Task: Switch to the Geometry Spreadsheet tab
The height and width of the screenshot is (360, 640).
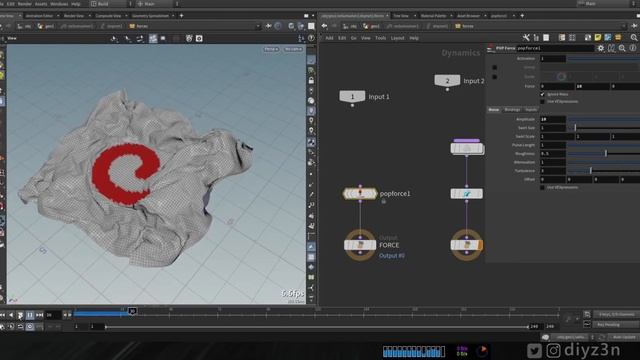Action: click(150, 16)
